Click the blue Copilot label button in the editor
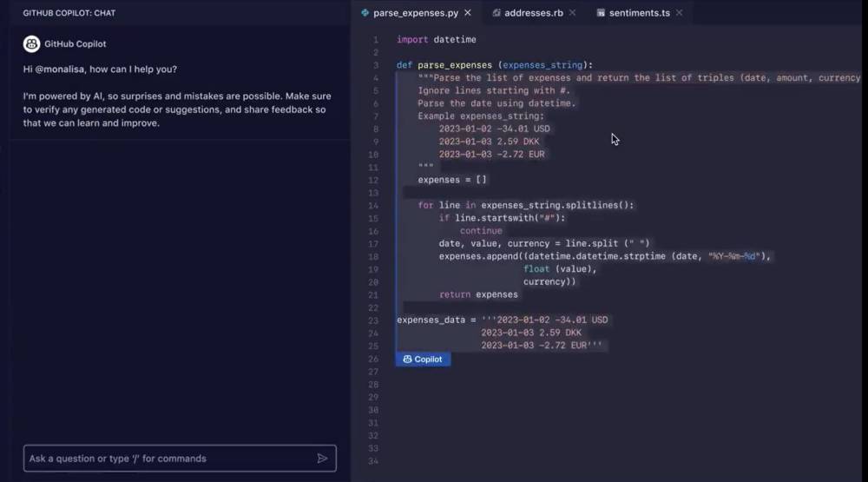Screen dimensions: 868x482 423,360
